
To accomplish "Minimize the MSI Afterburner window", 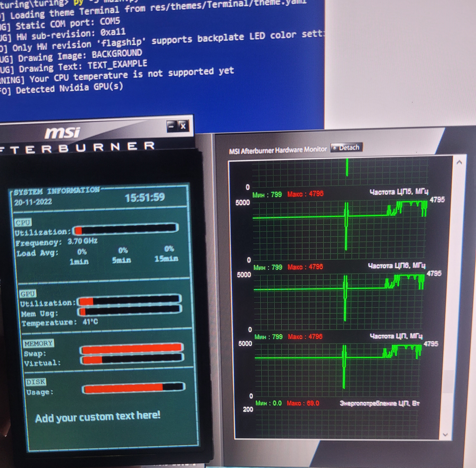I will point(172,126).
